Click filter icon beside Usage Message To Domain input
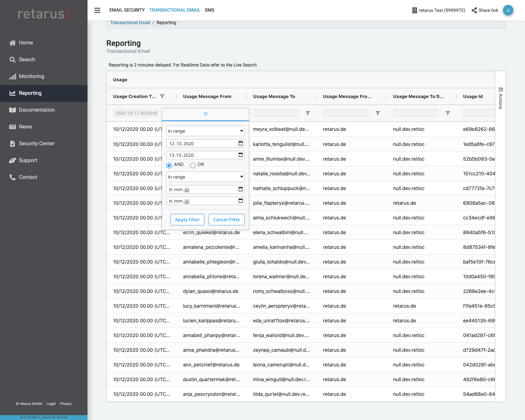Image resolution: width=525 pixels, height=420 pixels. [448, 113]
